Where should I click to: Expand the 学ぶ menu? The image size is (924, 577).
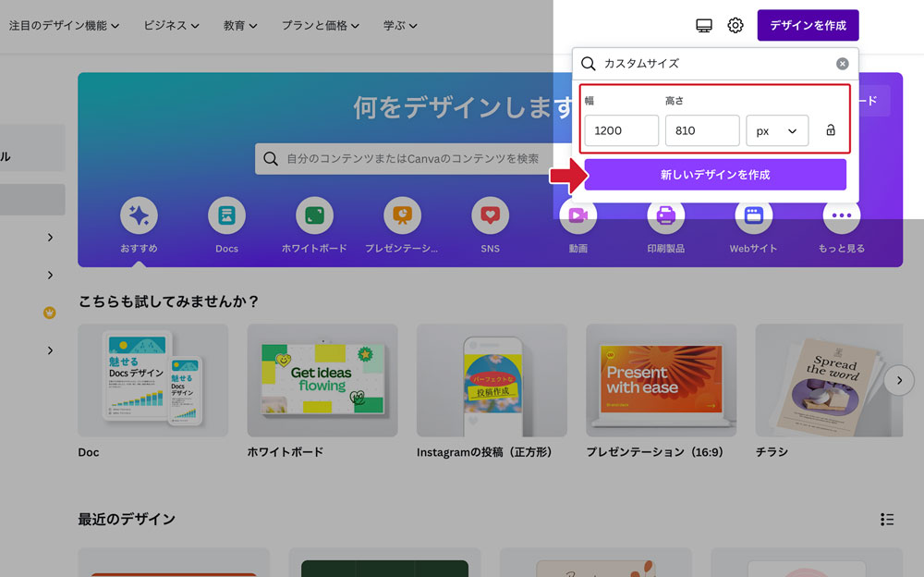pyautogui.click(x=400, y=25)
